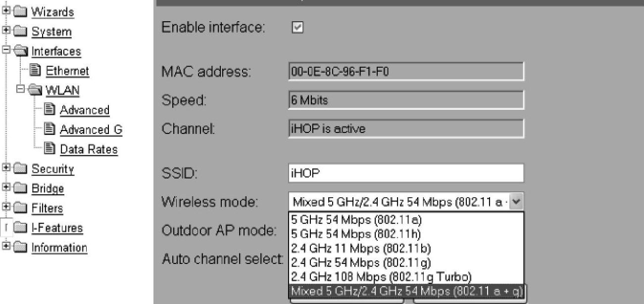
Task: Click the Security folder icon
Action: coord(20,169)
